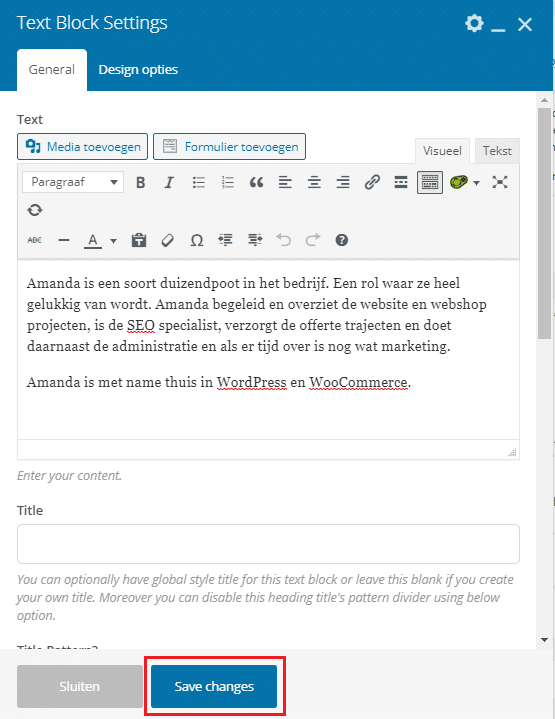Insert a numbered list
Viewport: 555px width, 719px height.
[x=228, y=183]
